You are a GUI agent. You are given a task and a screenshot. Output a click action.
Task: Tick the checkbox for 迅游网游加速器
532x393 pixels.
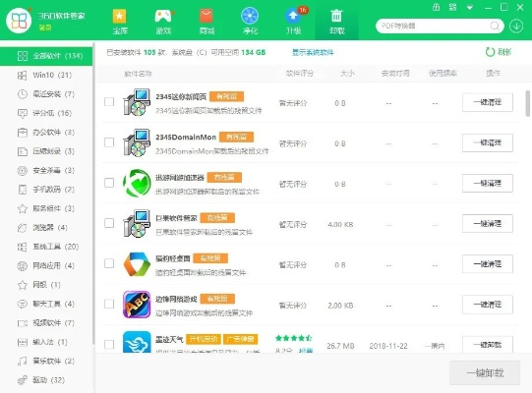pos(109,183)
